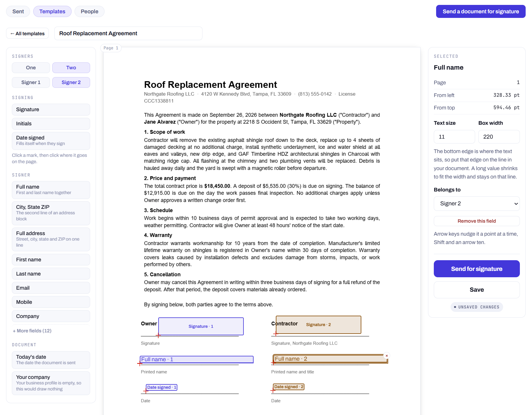Edit the Text size input
This screenshot has height=415, width=532.
pyautogui.click(x=454, y=137)
